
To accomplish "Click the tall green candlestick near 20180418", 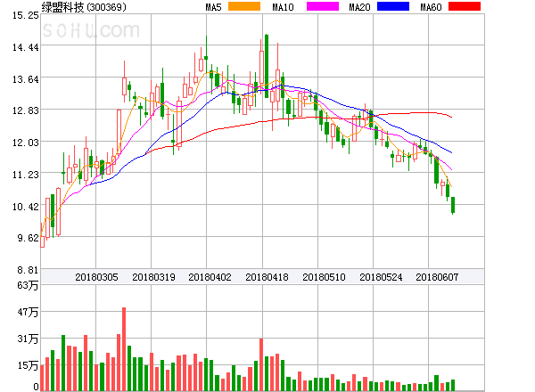I will tap(267, 66).
